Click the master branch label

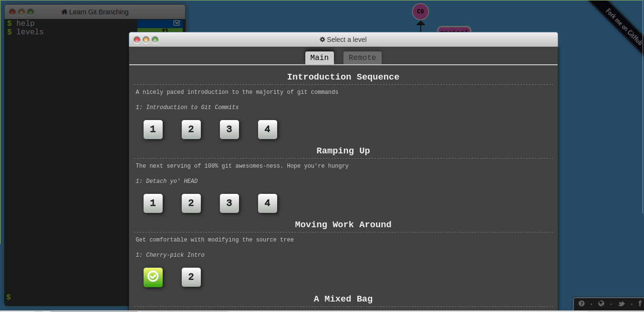(454, 30)
